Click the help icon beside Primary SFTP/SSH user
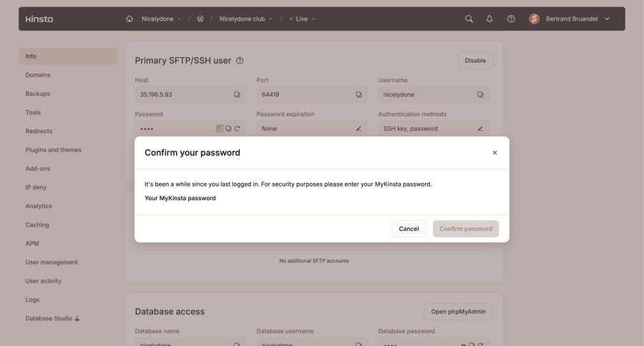Viewport: 644px width, 346px height. point(240,61)
